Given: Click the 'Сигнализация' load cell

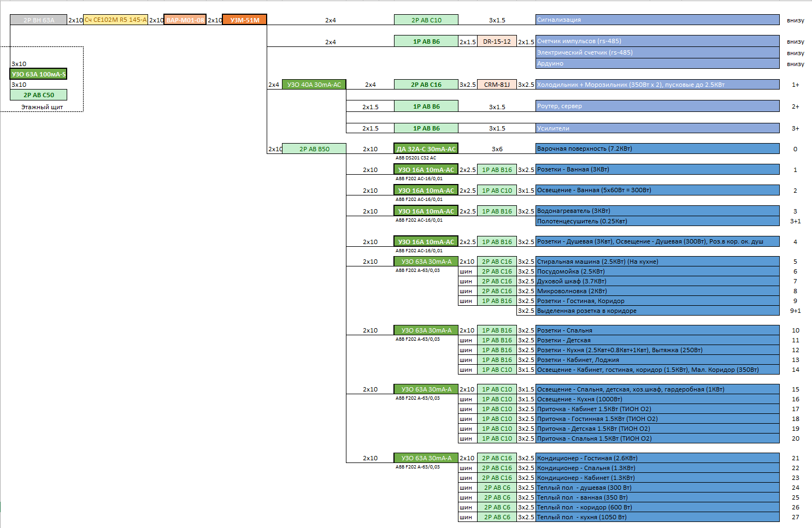Looking at the screenshot, I should pyautogui.click(x=658, y=20).
